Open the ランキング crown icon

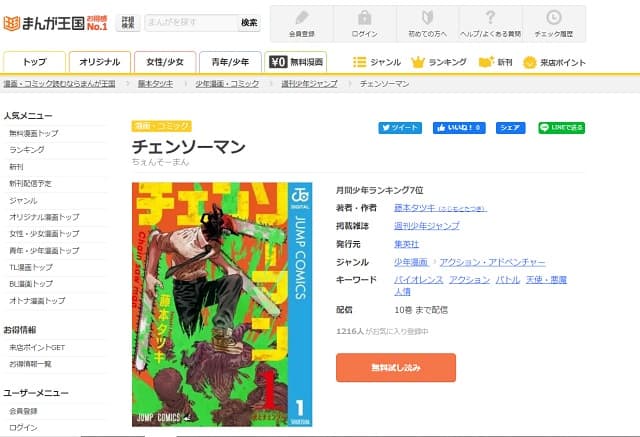coord(418,62)
